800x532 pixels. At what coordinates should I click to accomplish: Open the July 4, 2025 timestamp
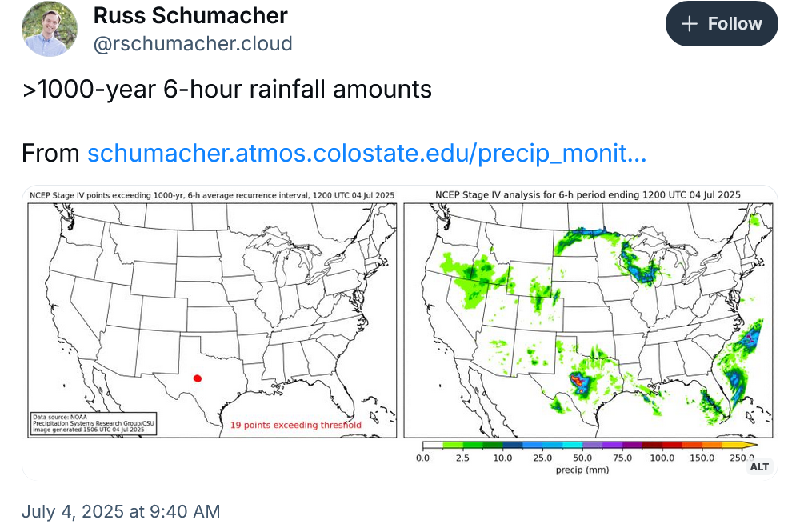pos(121,511)
